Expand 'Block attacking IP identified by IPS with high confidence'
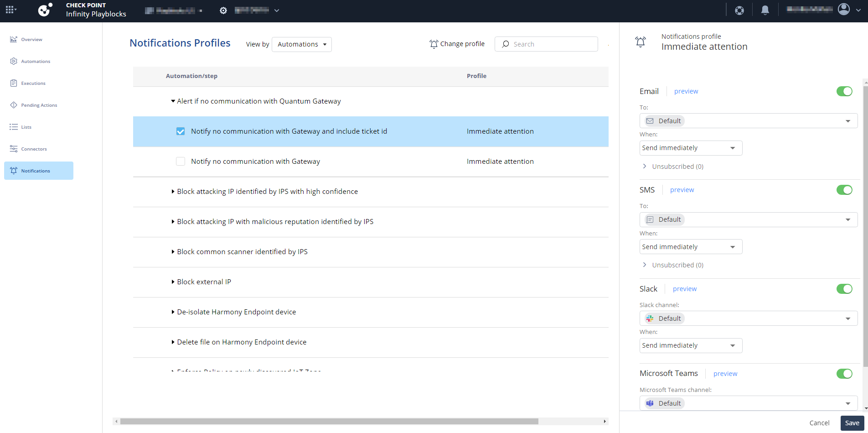 tap(173, 192)
